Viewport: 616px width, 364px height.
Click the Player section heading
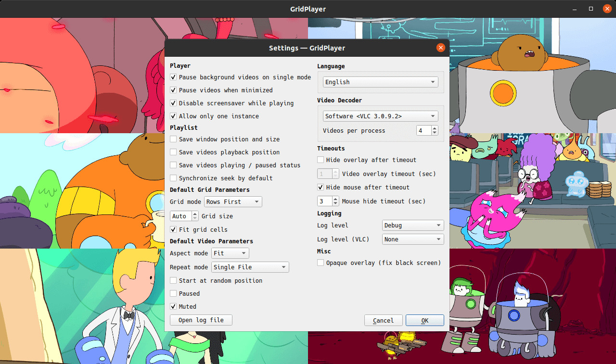click(180, 66)
